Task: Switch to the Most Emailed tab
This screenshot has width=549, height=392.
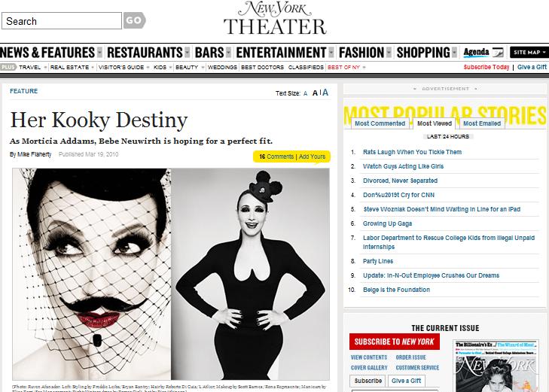Action: pyautogui.click(x=482, y=123)
